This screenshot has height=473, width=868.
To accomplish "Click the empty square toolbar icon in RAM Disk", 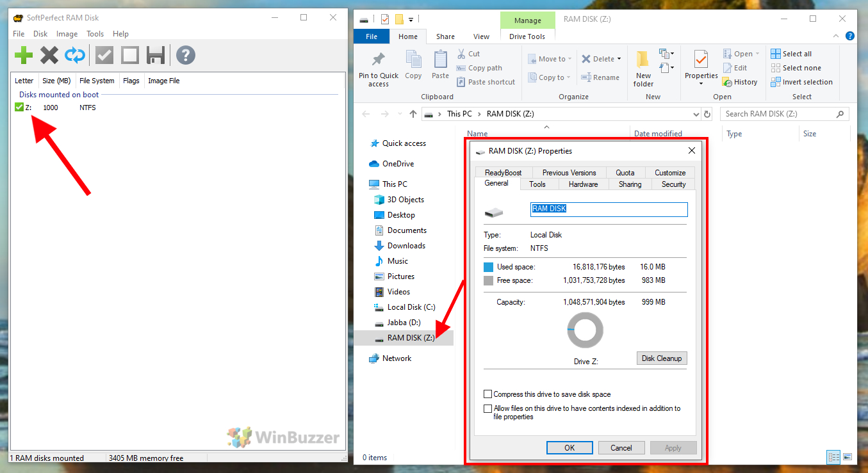I will coord(130,56).
